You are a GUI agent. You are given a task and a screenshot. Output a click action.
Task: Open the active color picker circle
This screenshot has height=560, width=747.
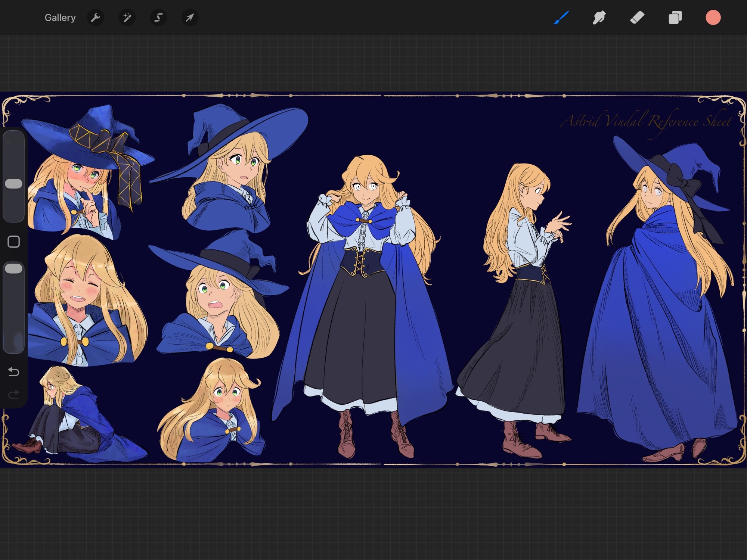[x=713, y=18]
